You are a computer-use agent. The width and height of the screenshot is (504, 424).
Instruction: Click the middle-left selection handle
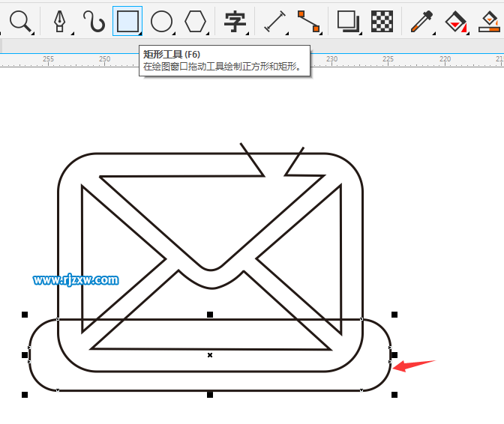pyautogui.click(x=25, y=355)
